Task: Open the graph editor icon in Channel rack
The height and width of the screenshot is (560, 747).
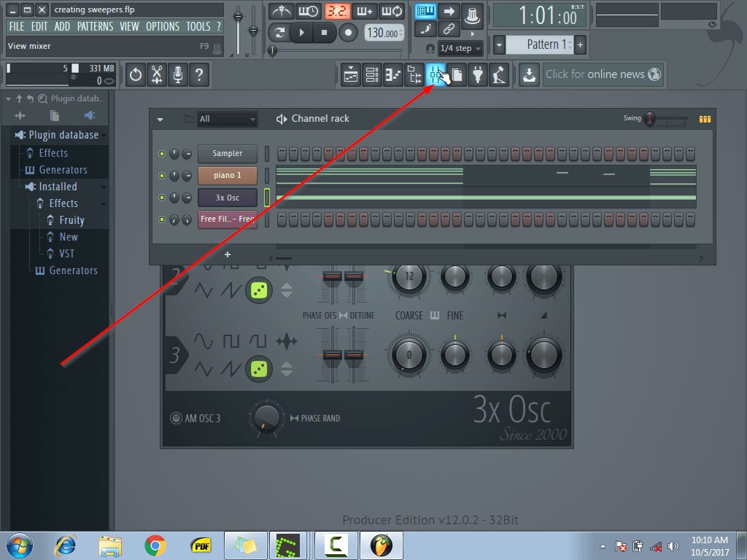Action: pos(705,119)
